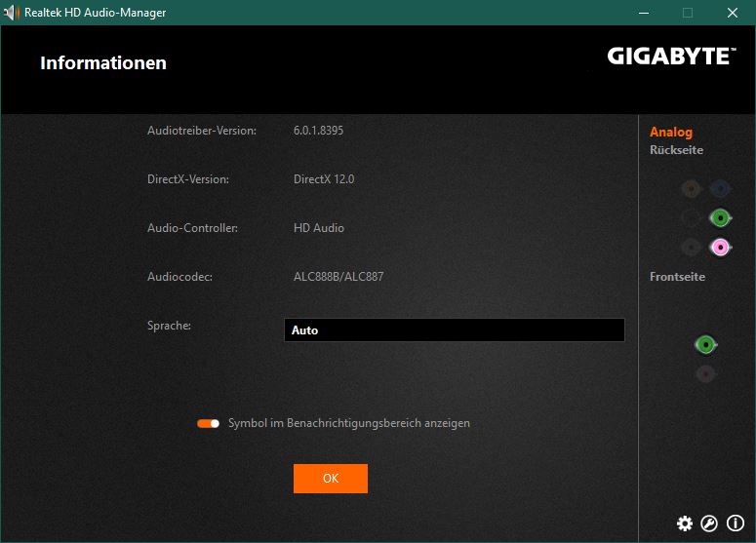Click the pink rear microphone jack

click(720, 248)
